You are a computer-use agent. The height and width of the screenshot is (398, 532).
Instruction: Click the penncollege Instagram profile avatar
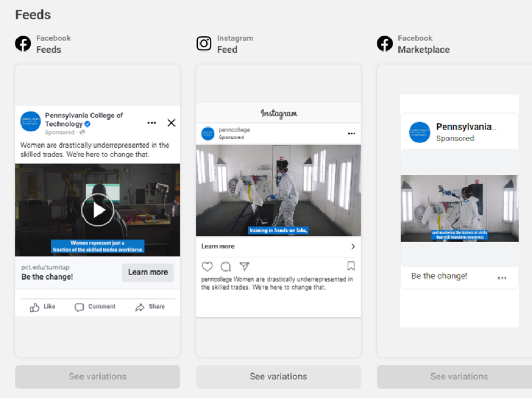(207, 133)
